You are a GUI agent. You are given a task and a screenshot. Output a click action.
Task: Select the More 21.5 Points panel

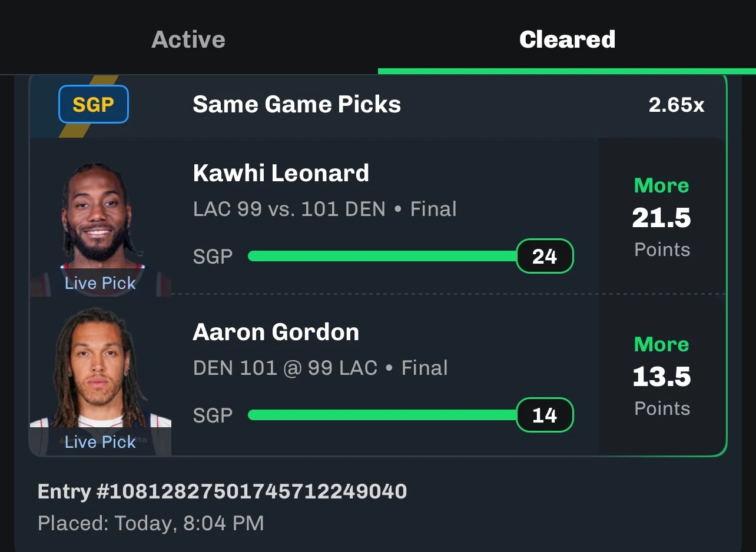point(662,217)
